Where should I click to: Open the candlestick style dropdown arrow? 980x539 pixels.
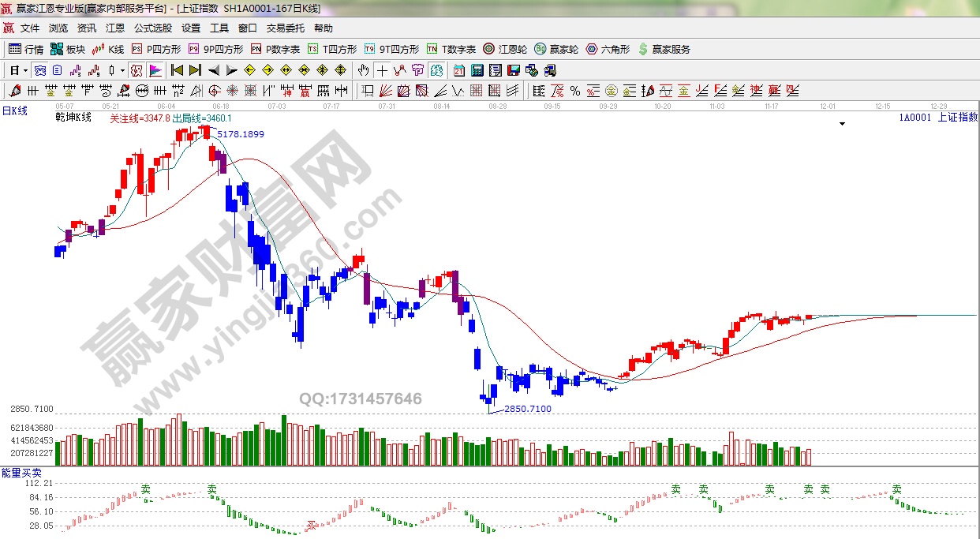click(x=122, y=70)
